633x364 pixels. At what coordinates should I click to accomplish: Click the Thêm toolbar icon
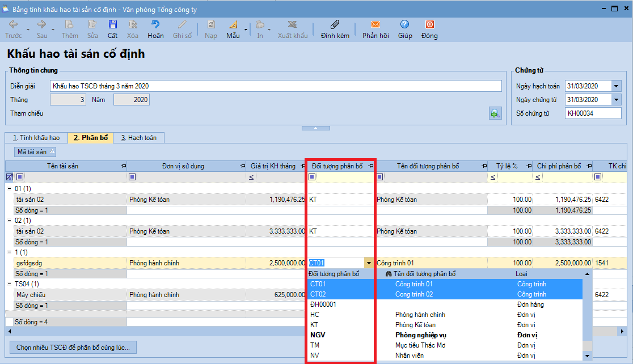click(69, 25)
